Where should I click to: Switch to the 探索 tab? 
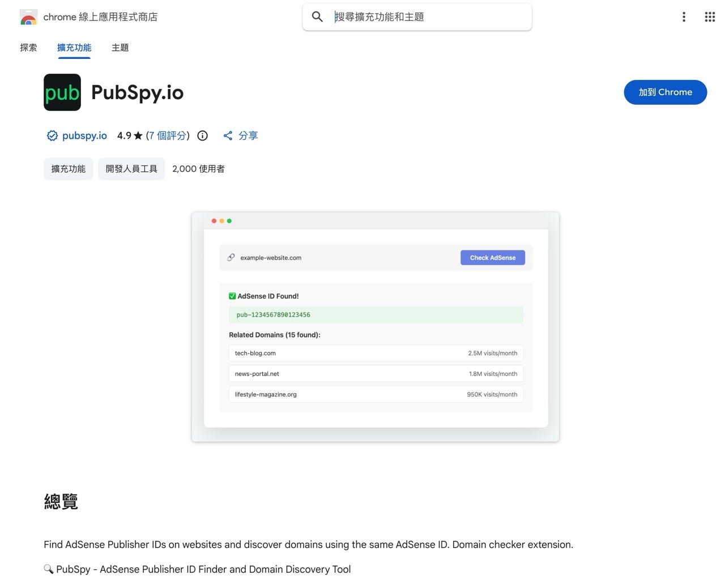29,48
